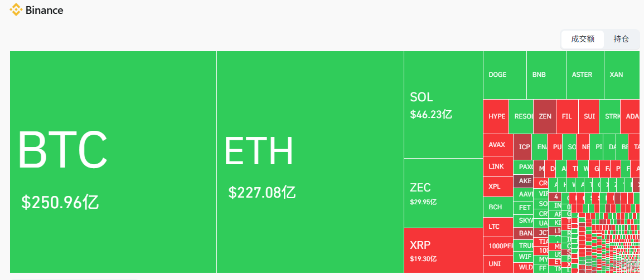Open the ASTER tile
This screenshot has height=280, width=644.
[584, 75]
